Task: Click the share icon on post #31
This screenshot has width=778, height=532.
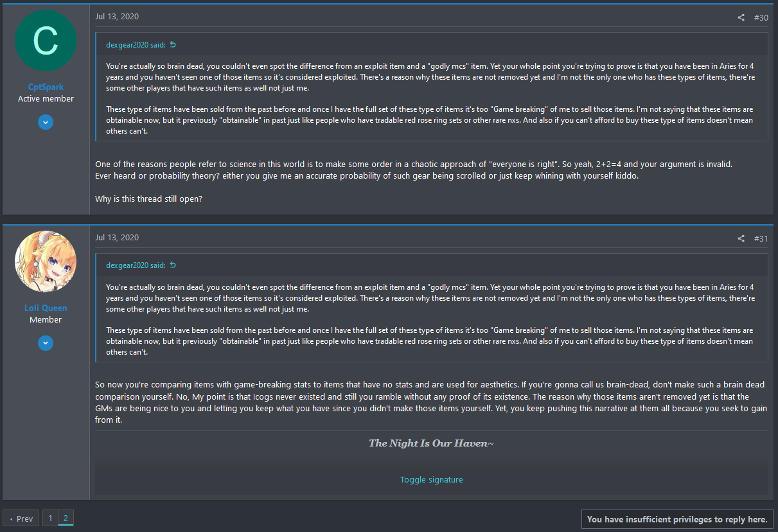Action: pyautogui.click(x=741, y=238)
